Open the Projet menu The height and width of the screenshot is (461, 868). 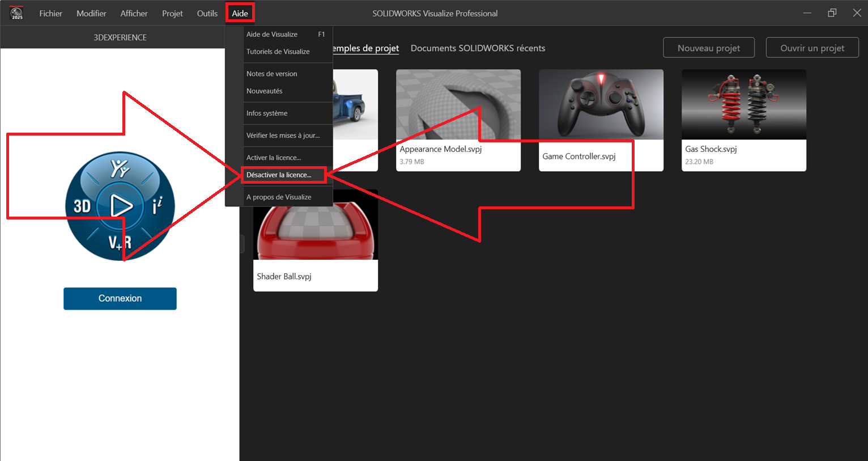point(172,13)
